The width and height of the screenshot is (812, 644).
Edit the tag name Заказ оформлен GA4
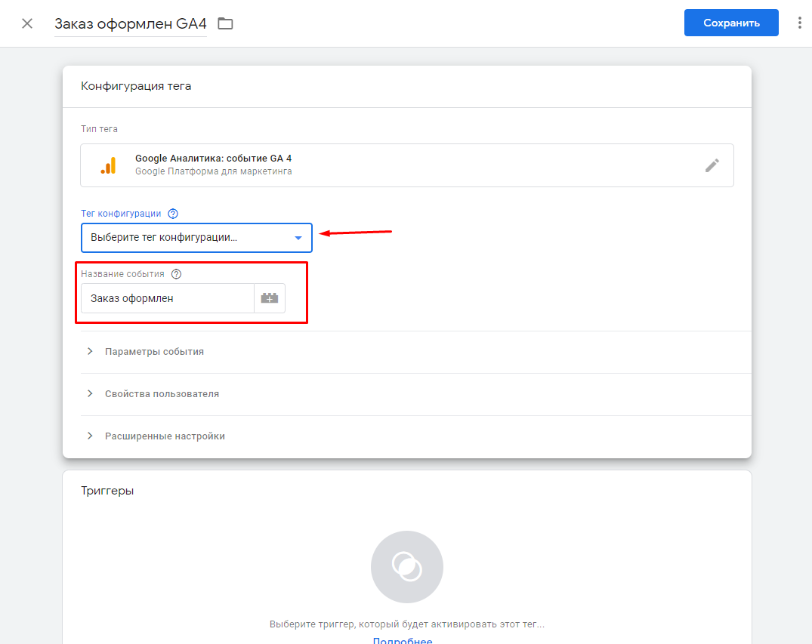point(130,23)
